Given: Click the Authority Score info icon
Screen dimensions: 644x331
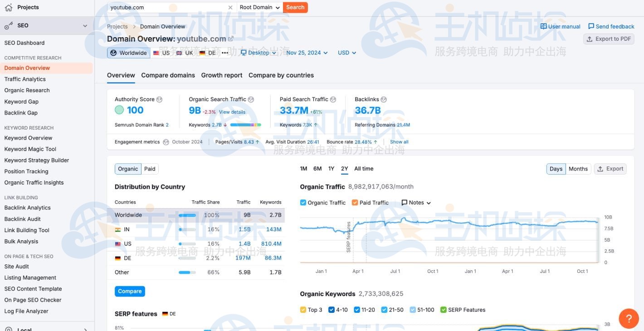Looking at the screenshot, I should [159, 99].
